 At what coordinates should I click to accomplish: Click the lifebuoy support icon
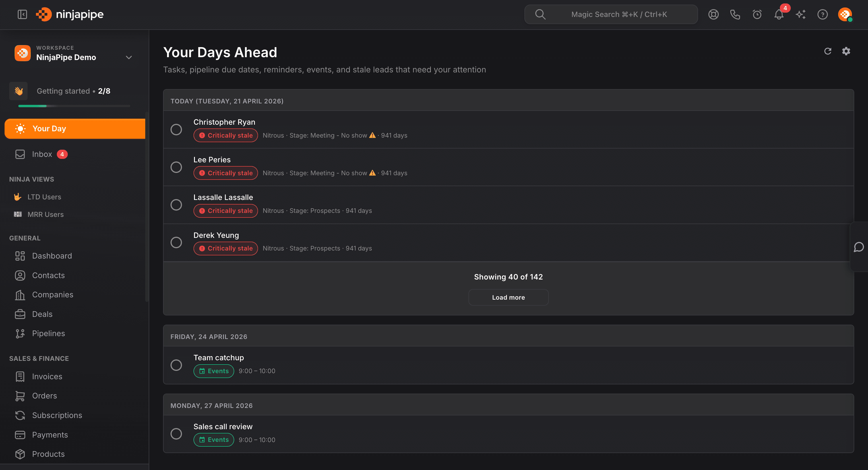click(713, 14)
